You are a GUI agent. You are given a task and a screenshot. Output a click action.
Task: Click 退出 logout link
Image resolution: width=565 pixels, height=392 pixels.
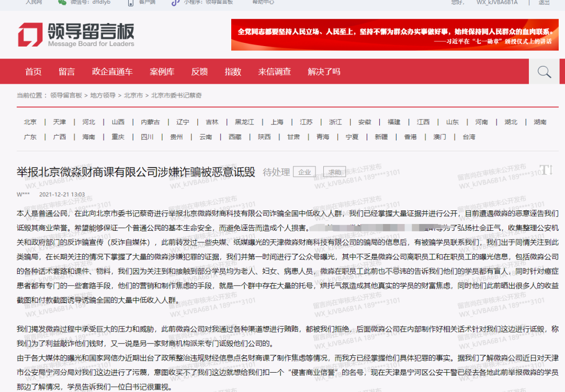(544, 2)
